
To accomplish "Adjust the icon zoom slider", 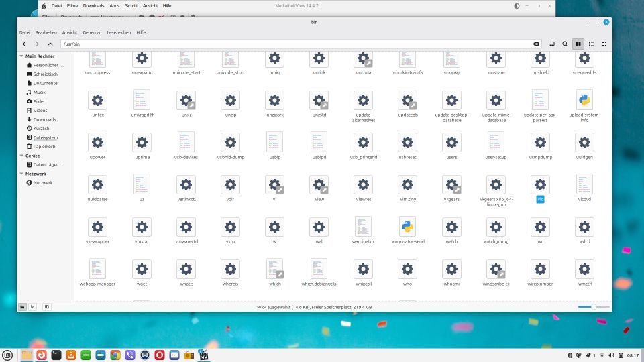I will click(592, 306).
